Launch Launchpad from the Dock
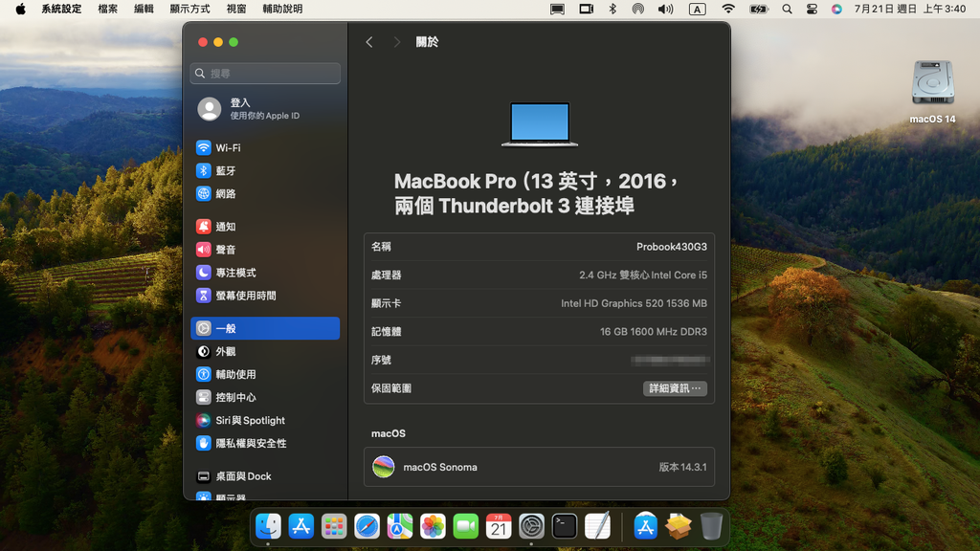 (334, 526)
